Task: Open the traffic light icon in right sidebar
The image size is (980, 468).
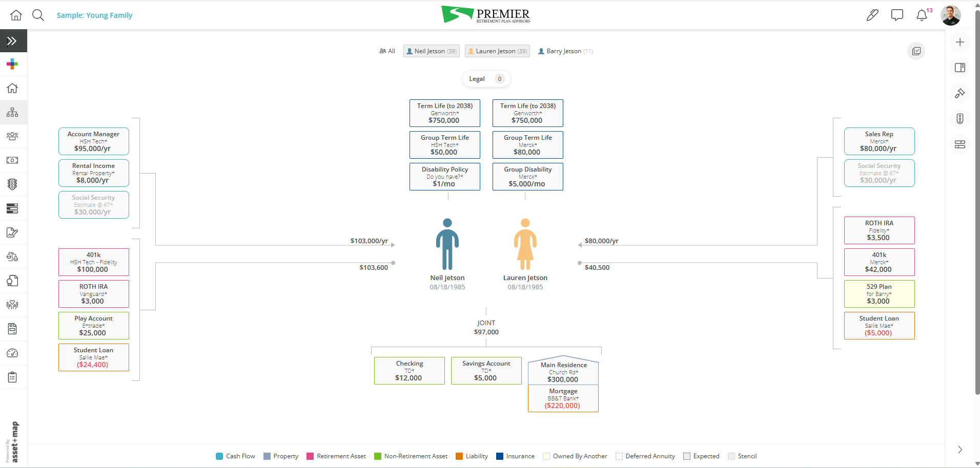Action: (x=960, y=119)
